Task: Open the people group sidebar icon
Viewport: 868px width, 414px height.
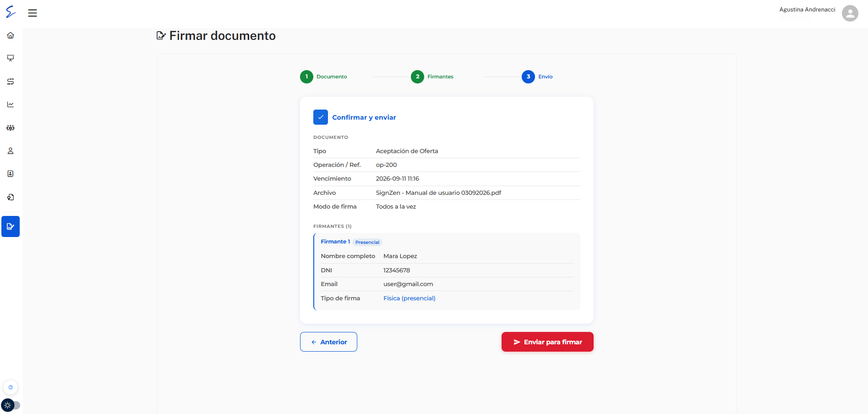Action: click(x=11, y=128)
